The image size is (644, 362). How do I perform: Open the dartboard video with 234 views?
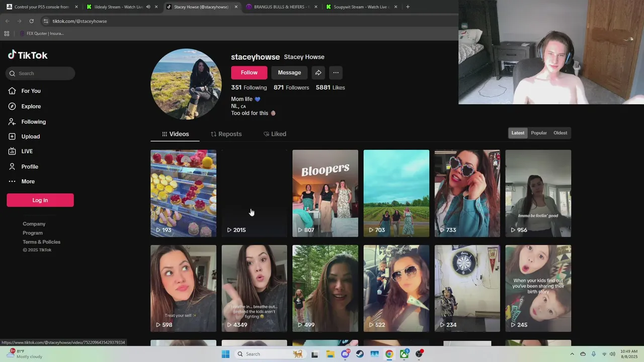click(x=467, y=288)
